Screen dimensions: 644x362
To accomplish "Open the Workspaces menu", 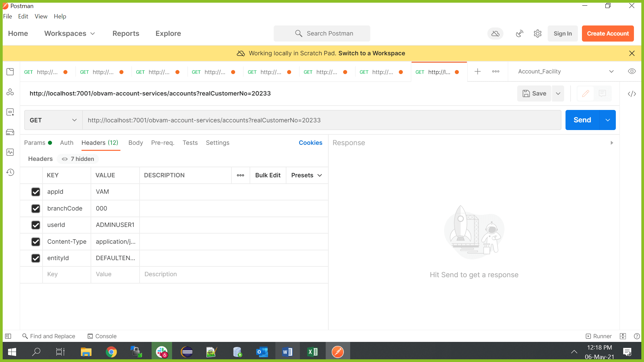I will [69, 34].
